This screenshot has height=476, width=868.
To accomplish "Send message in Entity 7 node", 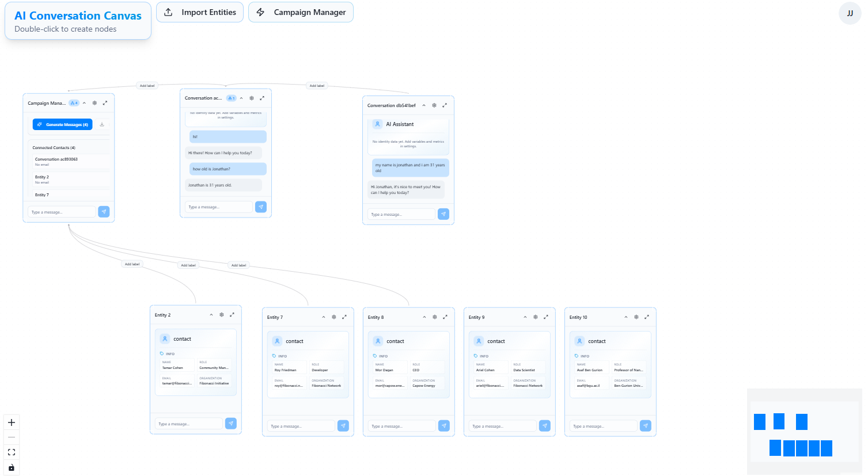I will coord(343,426).
